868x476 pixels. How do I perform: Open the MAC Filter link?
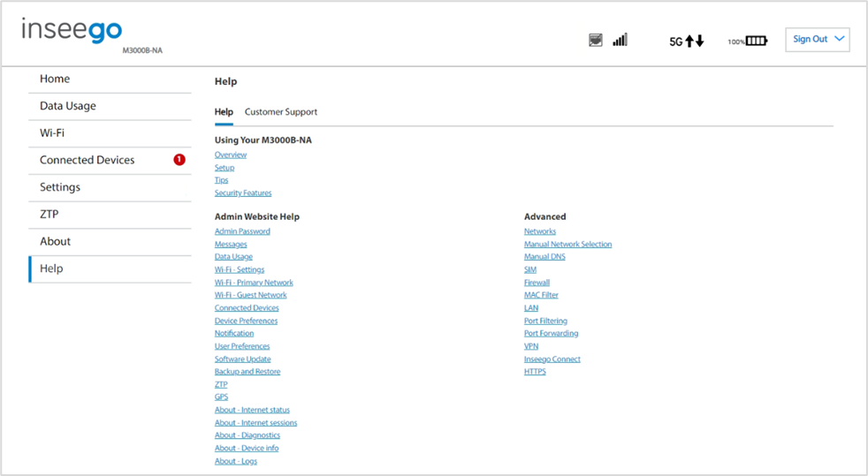tap(541, 295)
